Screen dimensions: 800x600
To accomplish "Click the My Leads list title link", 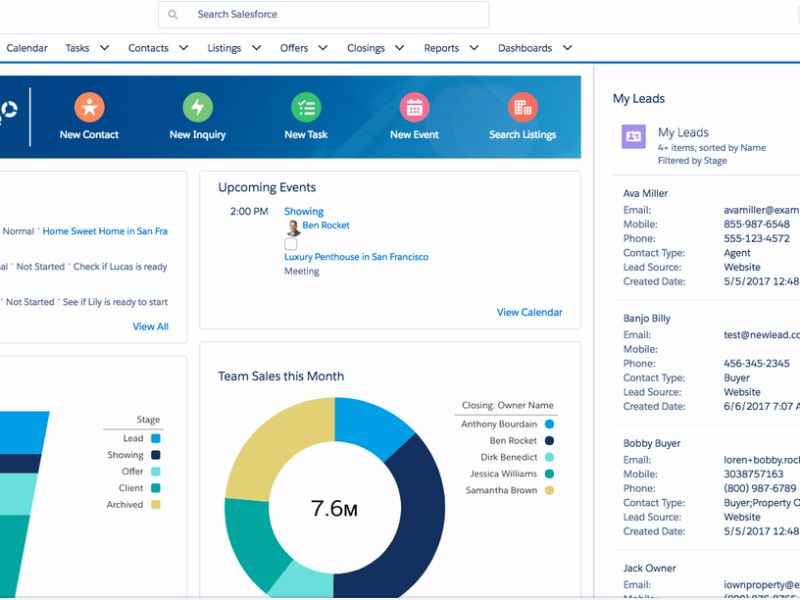I will [x=683, y=133].
